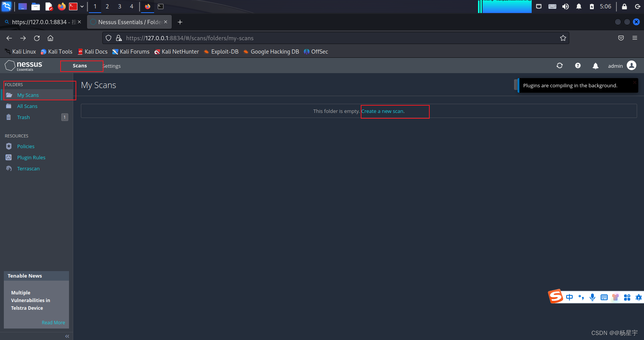Screen dimensions: 644x340
Task: Click the Plugin Rules icon
Action: pyautogui.click(x=9, y=157)
